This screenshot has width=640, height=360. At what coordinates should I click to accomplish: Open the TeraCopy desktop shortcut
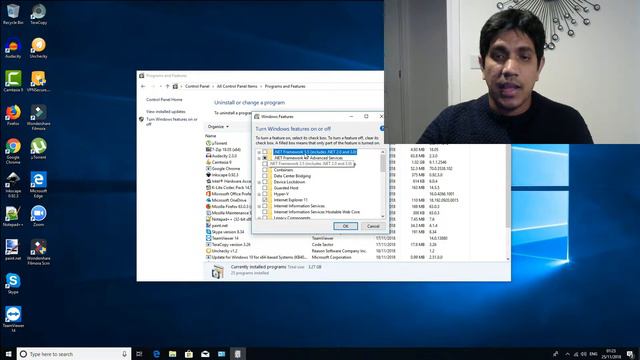(x=38, y=14)
